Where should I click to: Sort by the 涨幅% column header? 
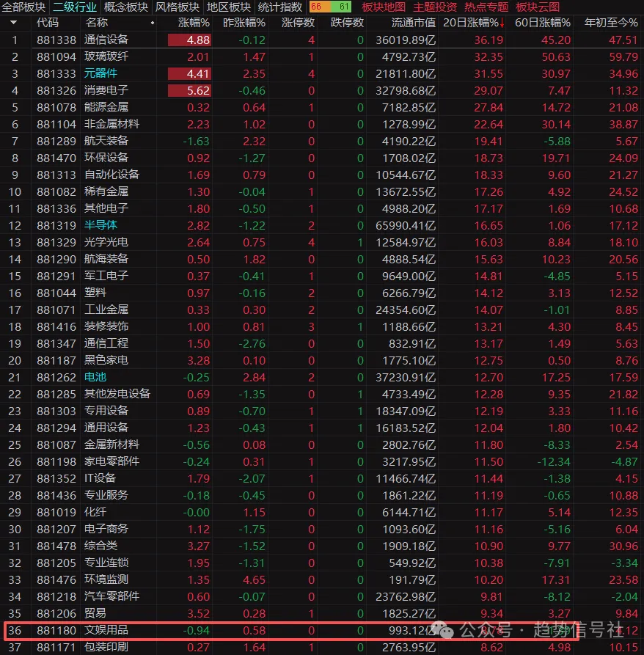click(x=194, y=23)
